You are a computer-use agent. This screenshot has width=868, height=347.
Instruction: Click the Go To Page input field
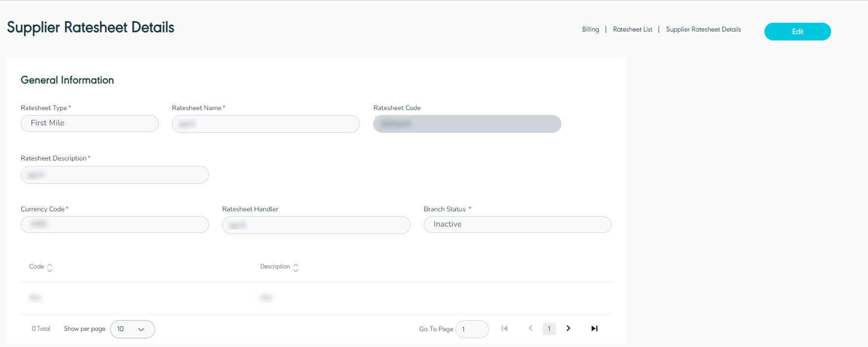(472, 329)
